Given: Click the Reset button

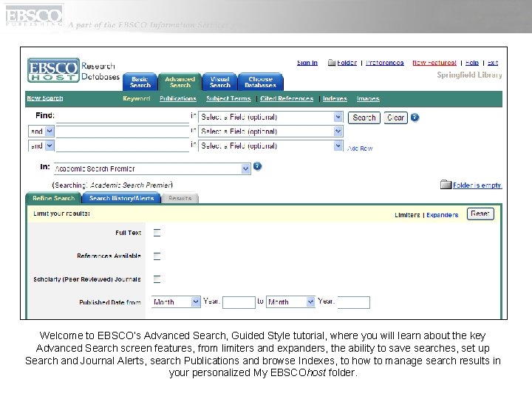Looking at the screenshot, I should click(480, 214).
